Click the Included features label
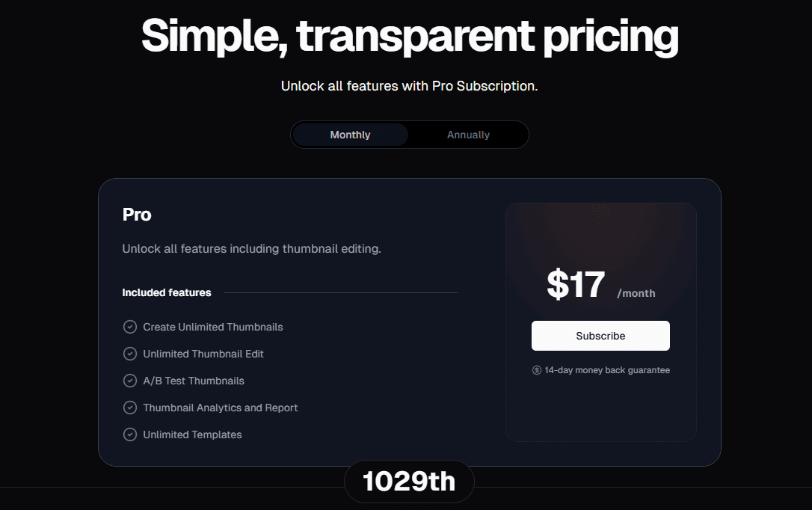The image size is (812, 510). click(x=167, y=292)
